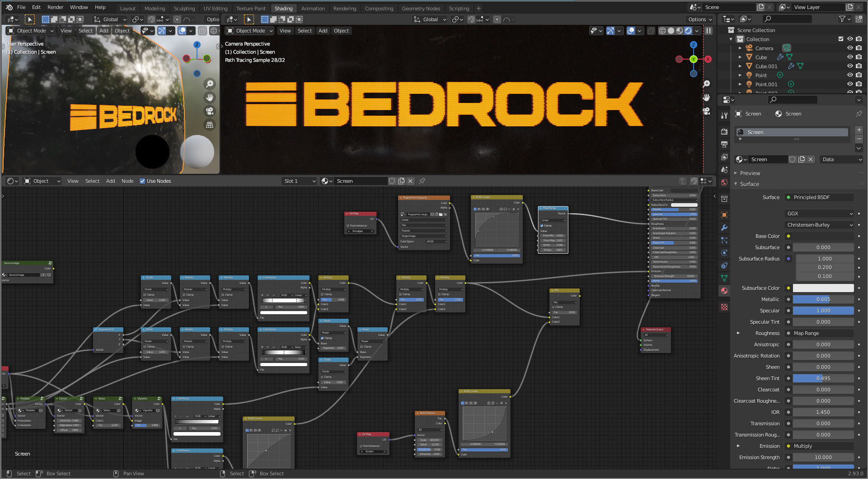This screenshot has width=868, height=479.
Task: Toggle the Camera eye visibility icon
Action: pyautogui.click(x=850, y=48)
